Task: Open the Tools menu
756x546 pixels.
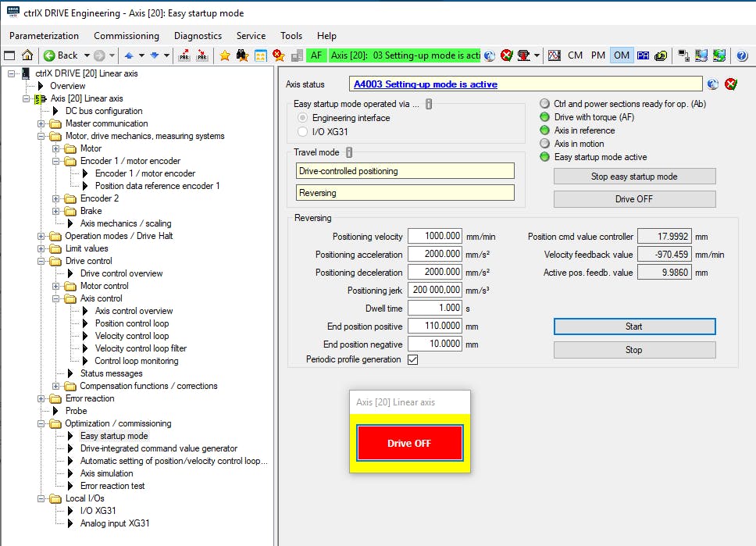Action: tap(291, 36)
